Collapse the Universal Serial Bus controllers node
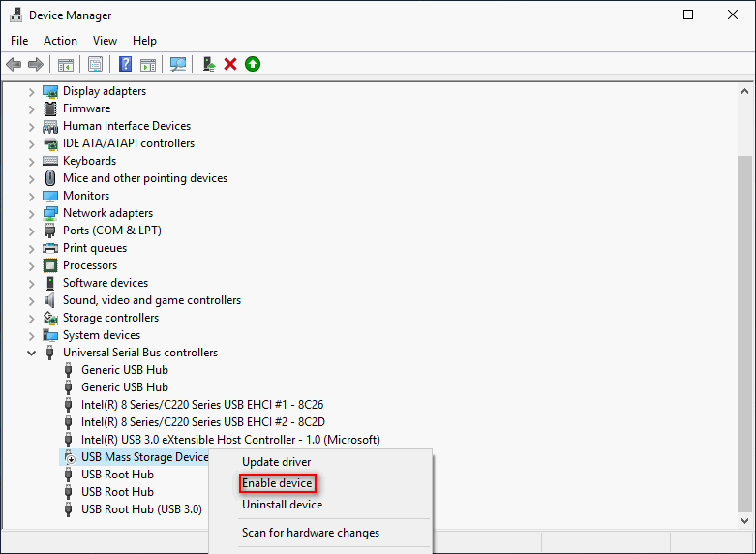 pyautogui.click(x=31, y=353)
